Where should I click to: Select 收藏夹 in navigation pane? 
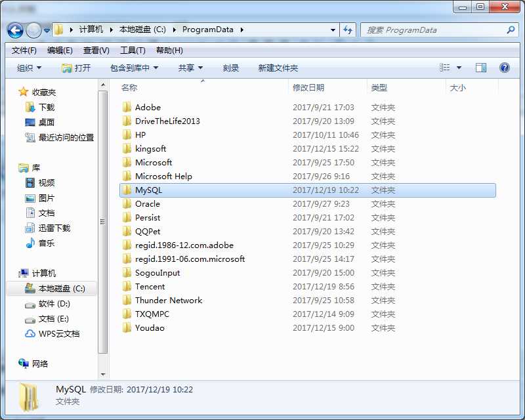(37, 92)
